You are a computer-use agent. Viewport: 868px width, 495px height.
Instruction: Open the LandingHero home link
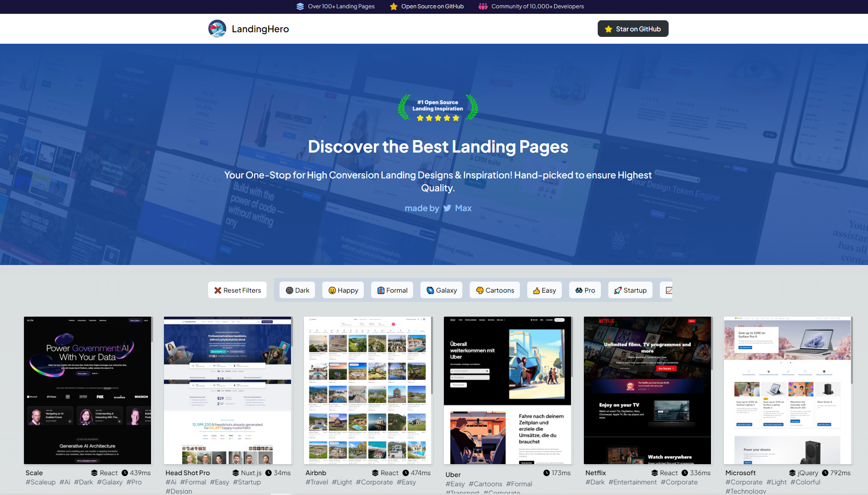[x=249, y=29]
